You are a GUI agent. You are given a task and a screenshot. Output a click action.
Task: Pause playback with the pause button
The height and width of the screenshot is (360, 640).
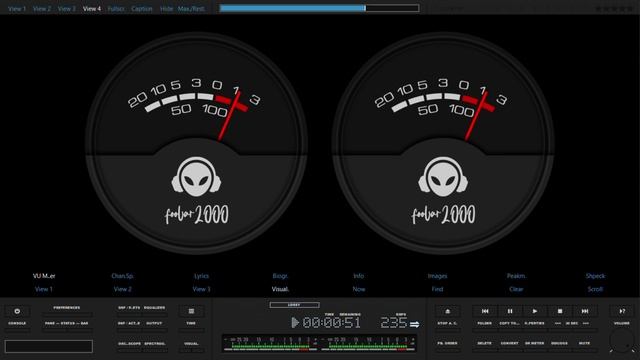point(510,311)
